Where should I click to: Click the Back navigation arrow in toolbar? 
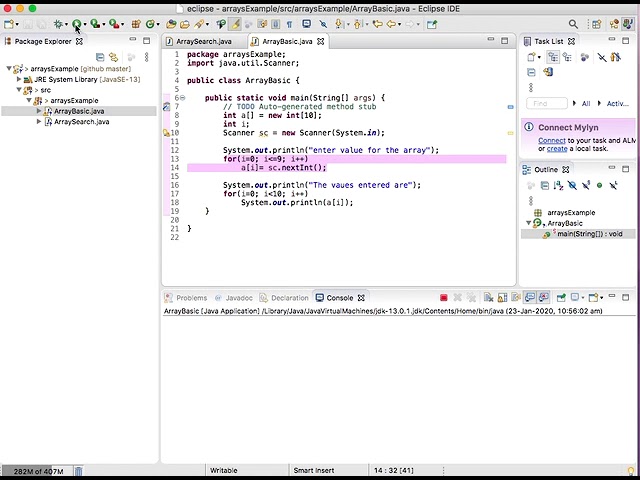tap(391, 24)
